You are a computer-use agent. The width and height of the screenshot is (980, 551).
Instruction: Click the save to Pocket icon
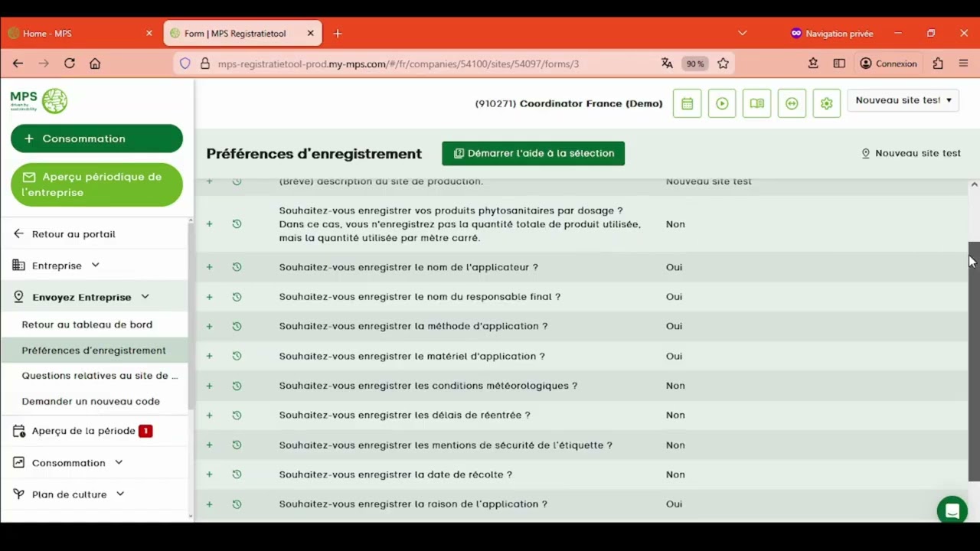tap(813, 64)
